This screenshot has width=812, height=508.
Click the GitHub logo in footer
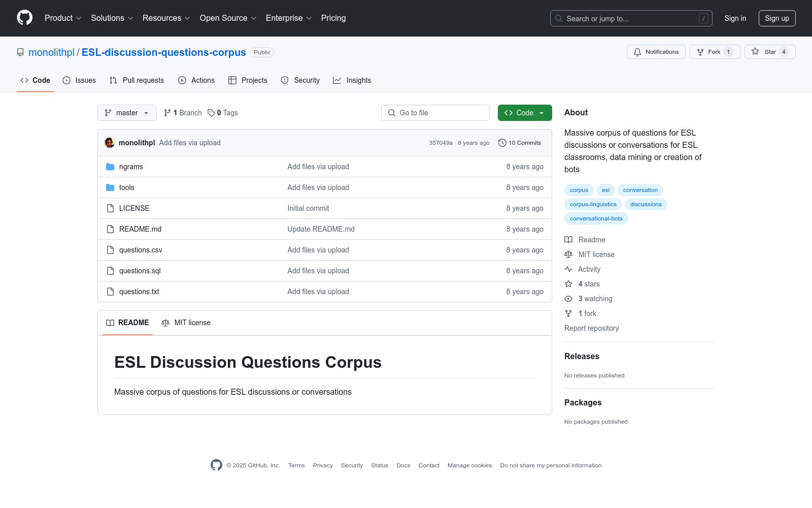tap(217, 465)
